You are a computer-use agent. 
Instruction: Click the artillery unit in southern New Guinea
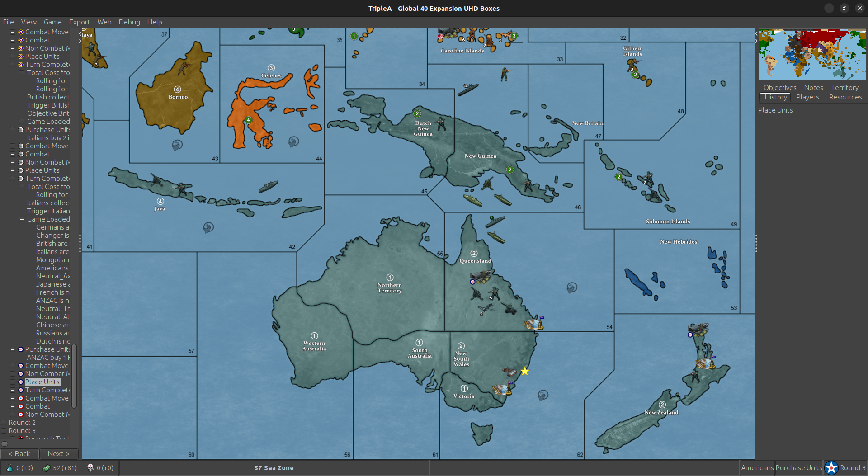[x=487, y=184]
